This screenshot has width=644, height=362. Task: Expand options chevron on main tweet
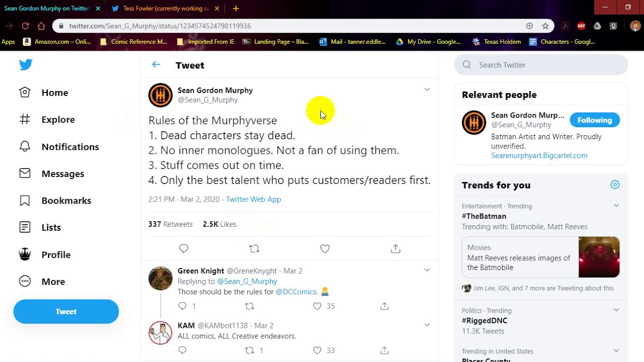[x=427, y=89]
